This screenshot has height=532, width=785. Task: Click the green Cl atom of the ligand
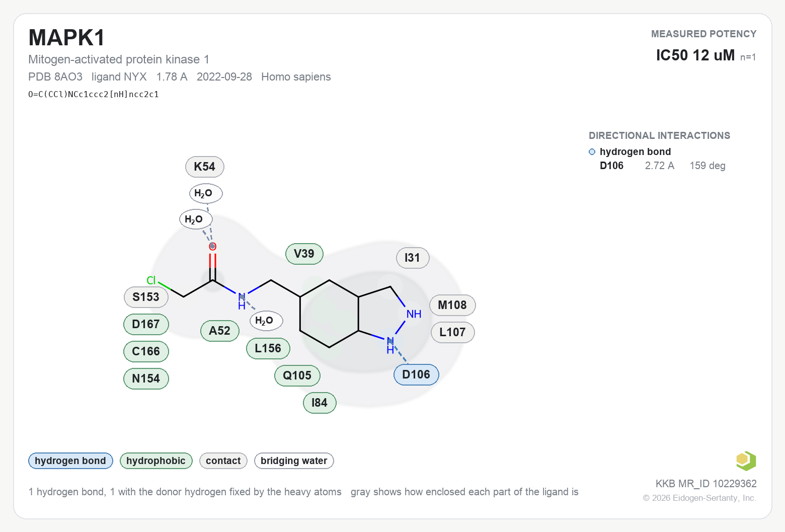click(151, 281)
